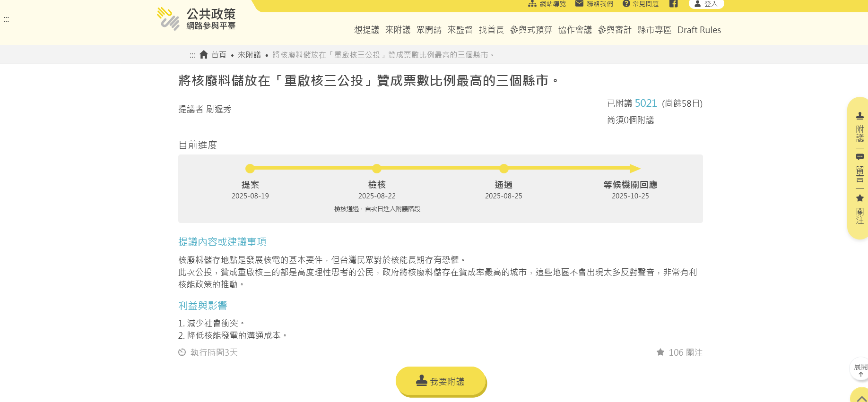Click the 聯絡我們 envelope icon

(579, 4)
